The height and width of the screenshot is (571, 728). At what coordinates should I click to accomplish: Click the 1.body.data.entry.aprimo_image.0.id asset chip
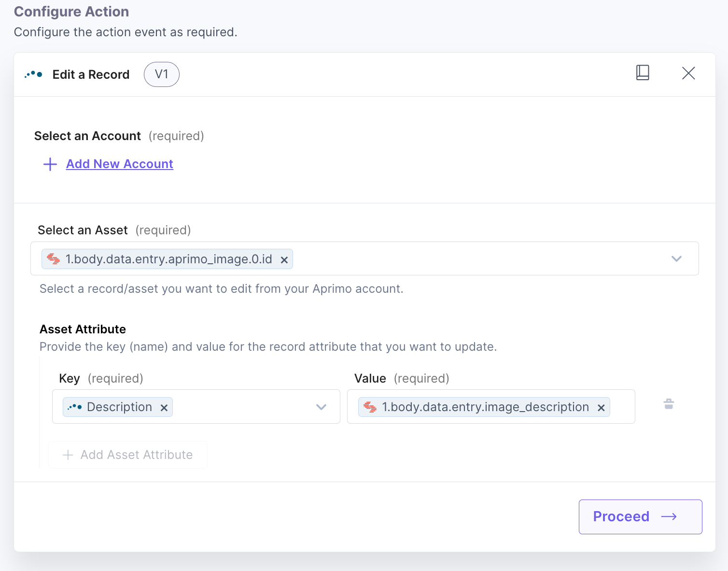click(x=167, y=259)
